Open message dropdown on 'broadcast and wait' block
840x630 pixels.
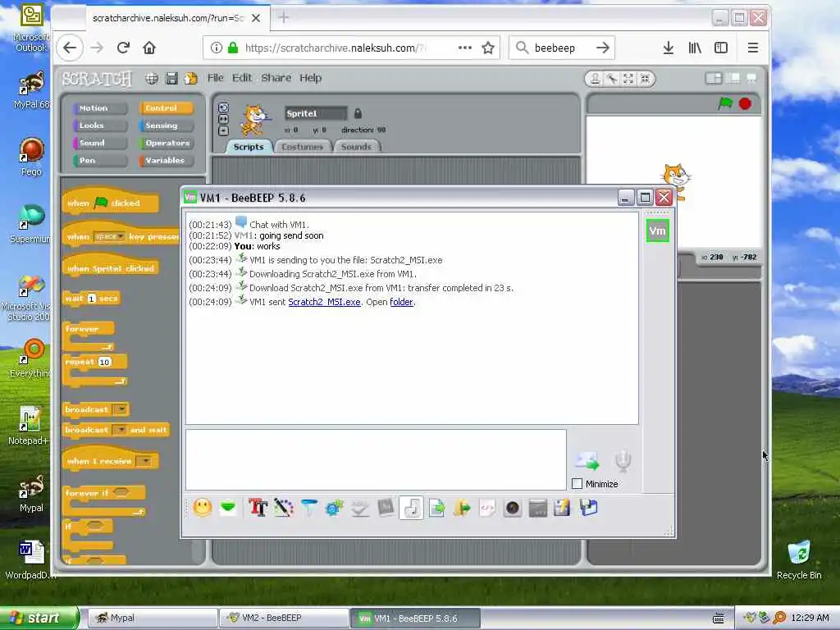121,430
